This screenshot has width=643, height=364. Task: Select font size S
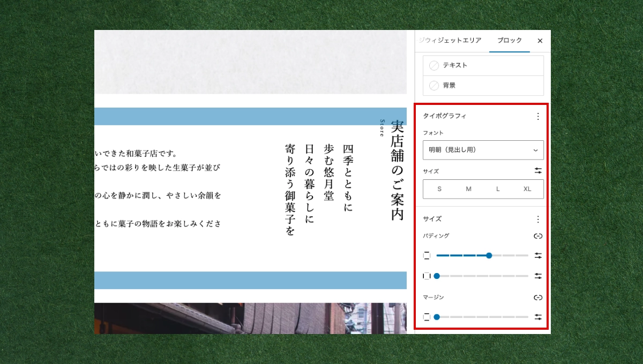pyautogui.click(x=439, y=189)
